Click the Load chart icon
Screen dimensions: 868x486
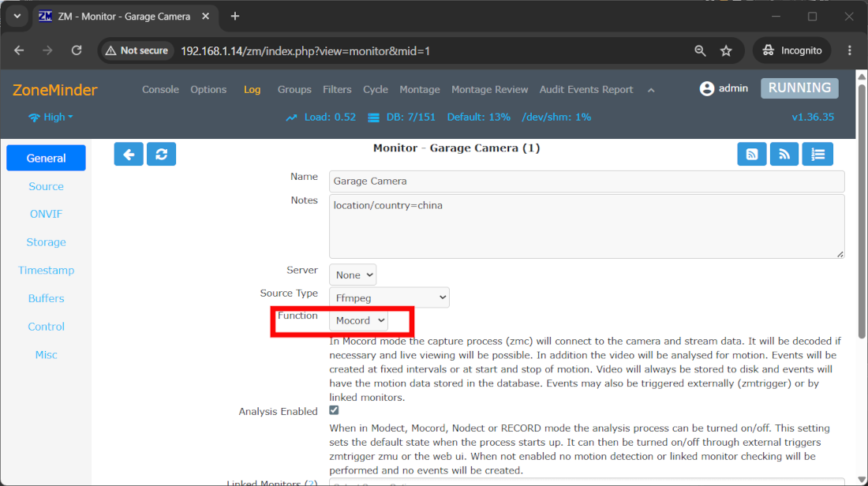coord(292,118)
